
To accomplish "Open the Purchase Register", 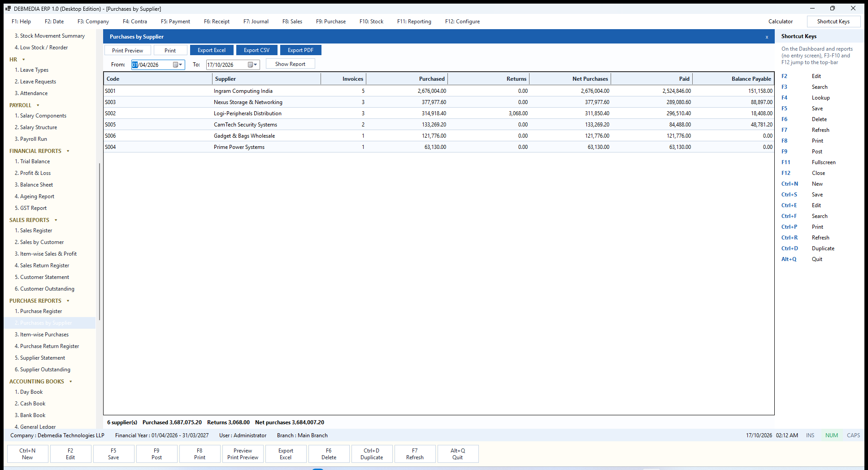I will 38,311.
